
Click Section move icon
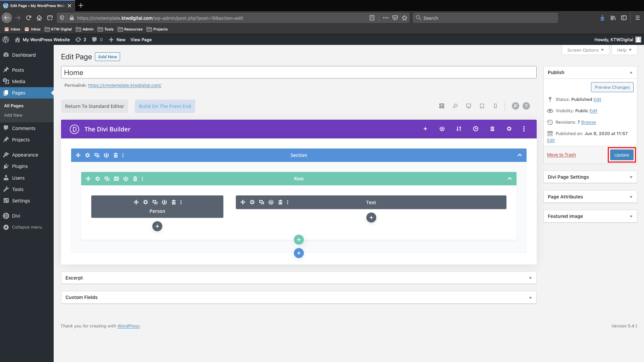[78, 155]
